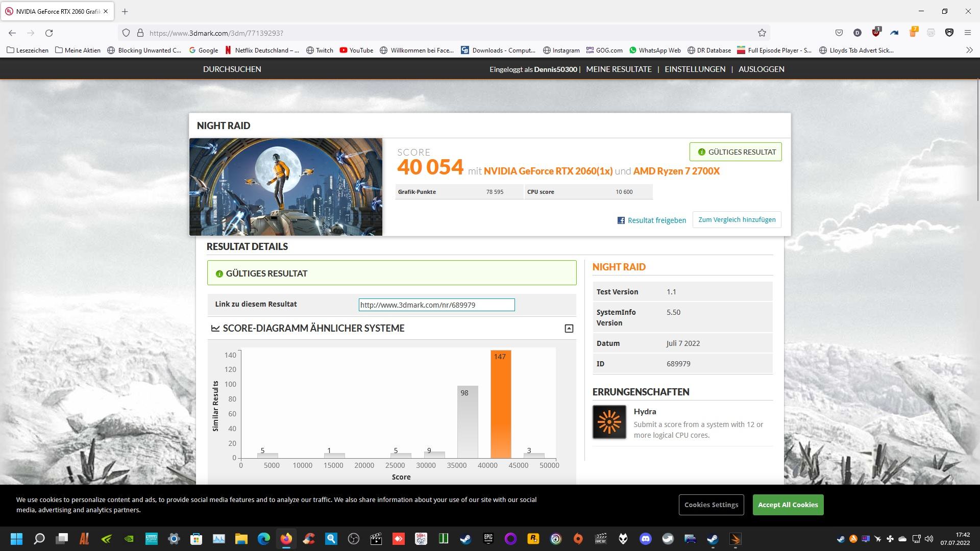
Task: View site security padlock info
Action: tap(140, 33)
